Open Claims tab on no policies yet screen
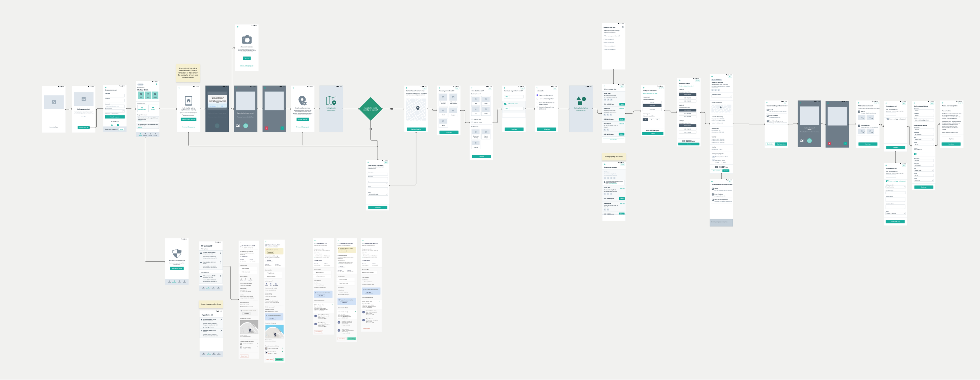The height and width of the screenshot is (380, 980). 179,282
